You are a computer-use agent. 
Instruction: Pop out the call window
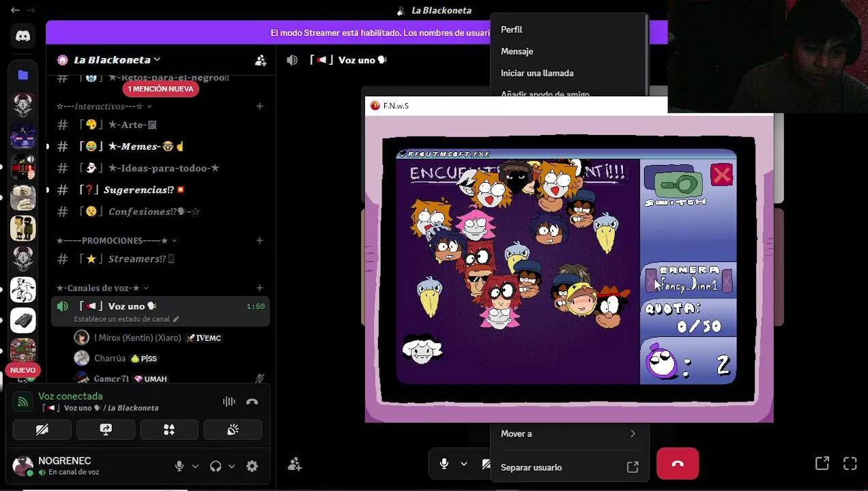point(822,464)
